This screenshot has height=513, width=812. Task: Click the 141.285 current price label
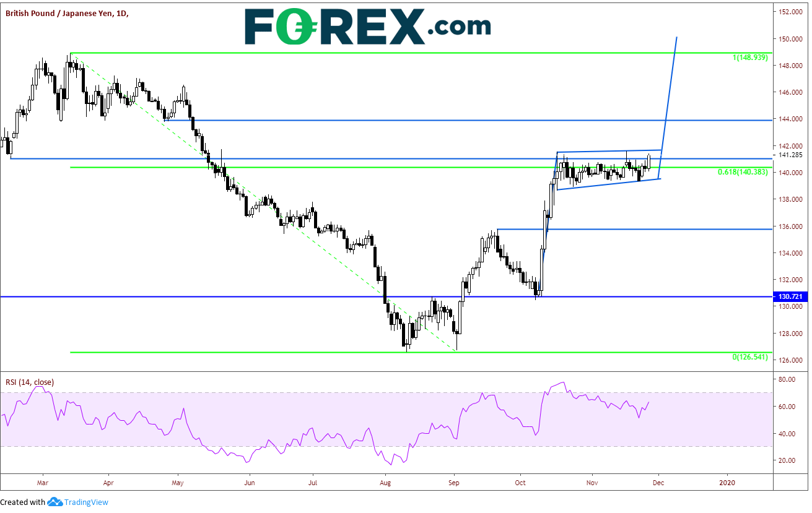pyautogui.click(x=791, y=155)
